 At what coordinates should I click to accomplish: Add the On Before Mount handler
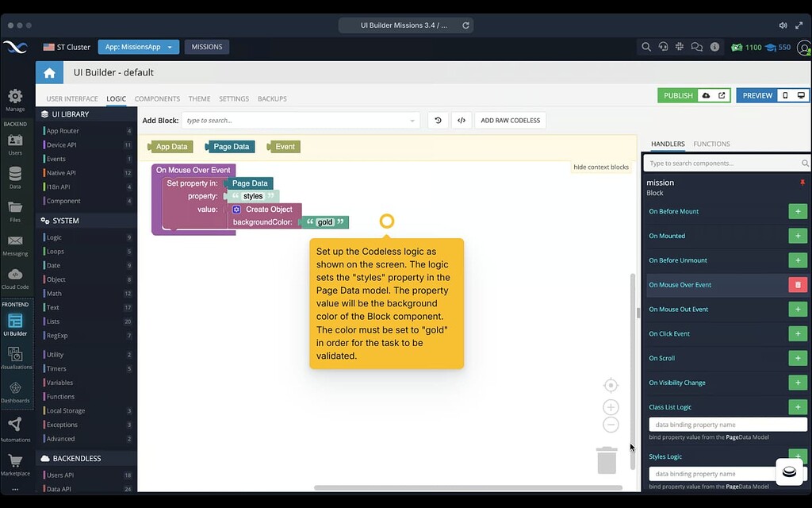click(x=798, y=211)
